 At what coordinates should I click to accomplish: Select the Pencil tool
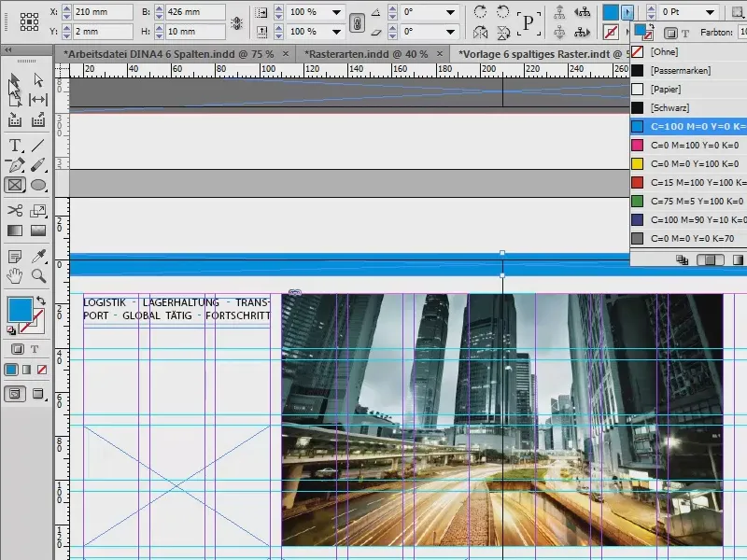point(38,165)
